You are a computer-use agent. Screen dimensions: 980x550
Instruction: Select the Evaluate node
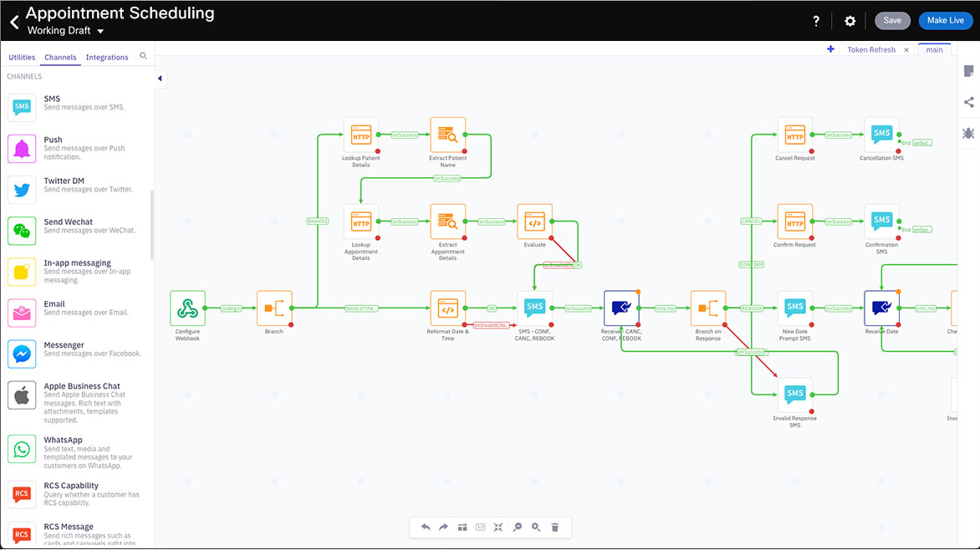tap(535, 222)
